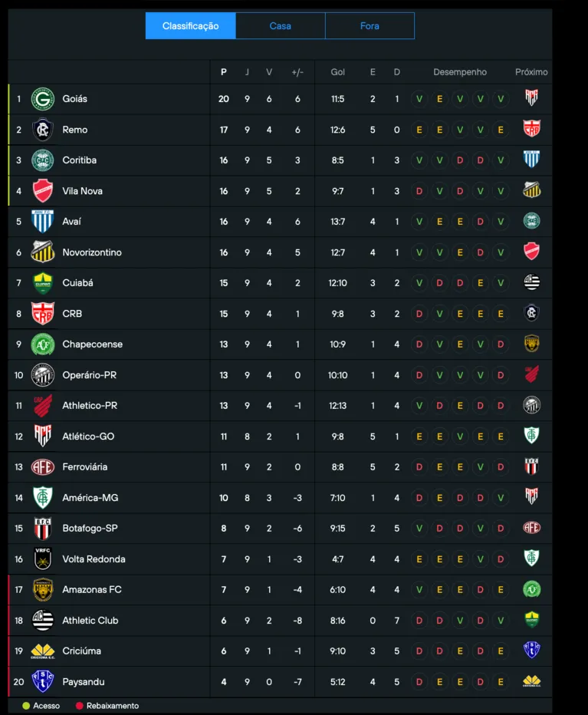Click the Avaí club crest

click(x=42, y=222)
